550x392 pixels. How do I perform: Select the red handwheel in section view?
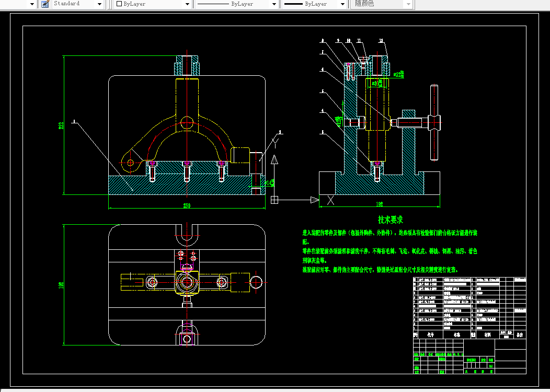433,123
